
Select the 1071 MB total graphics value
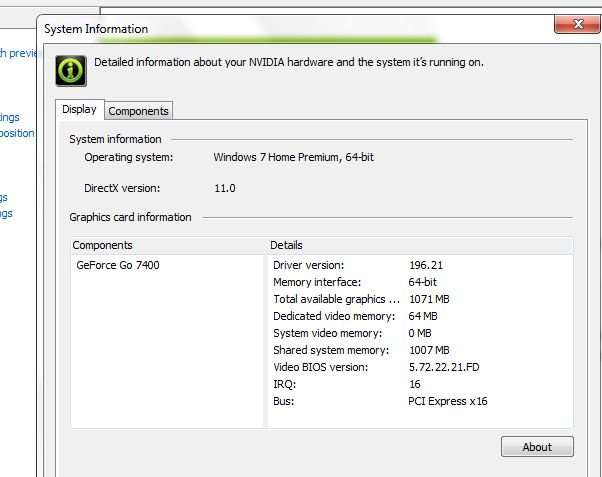pos(429,299)
